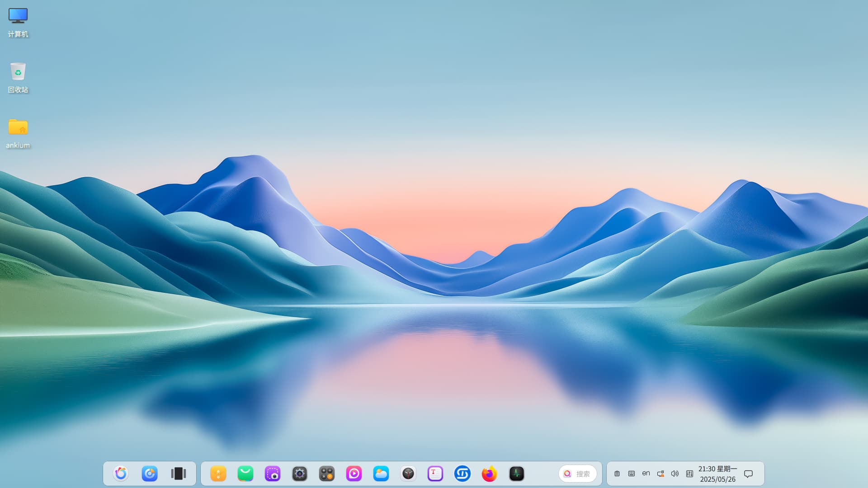Launch the text editor icon
The width and height of the screenshot is (868, 488).
click(x=435, y=474)
